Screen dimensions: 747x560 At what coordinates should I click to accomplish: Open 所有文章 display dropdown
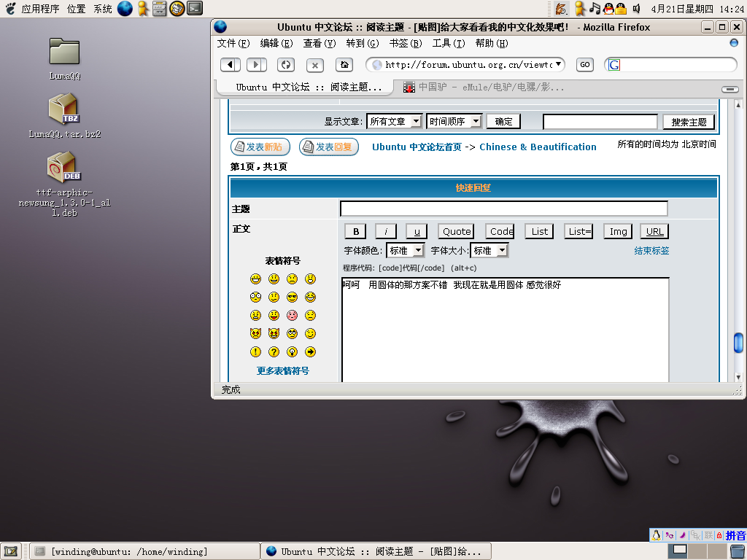point(395,122)
